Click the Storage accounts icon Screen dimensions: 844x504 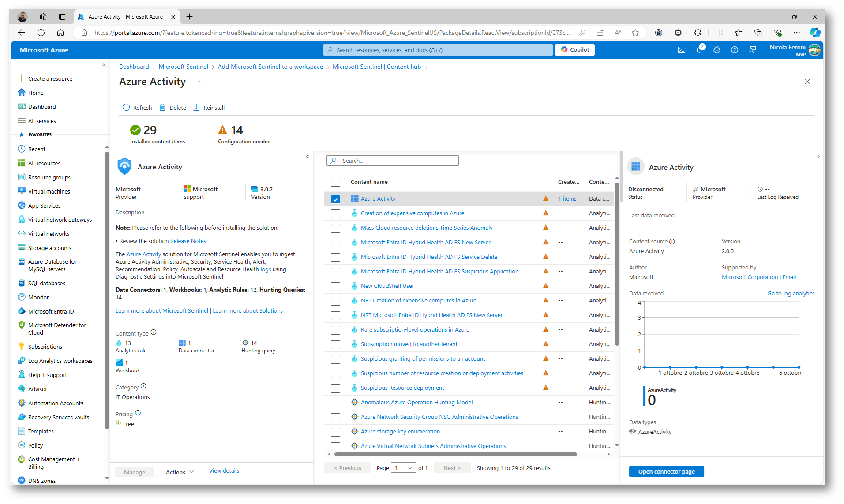pyautogui.click(x=21, y=248)
